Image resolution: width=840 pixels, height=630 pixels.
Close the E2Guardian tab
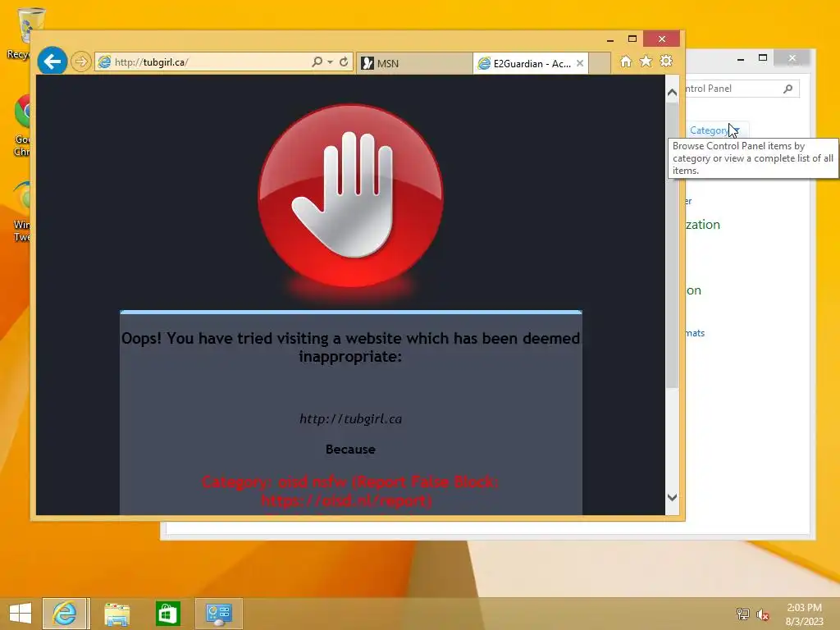click(580, 63)
